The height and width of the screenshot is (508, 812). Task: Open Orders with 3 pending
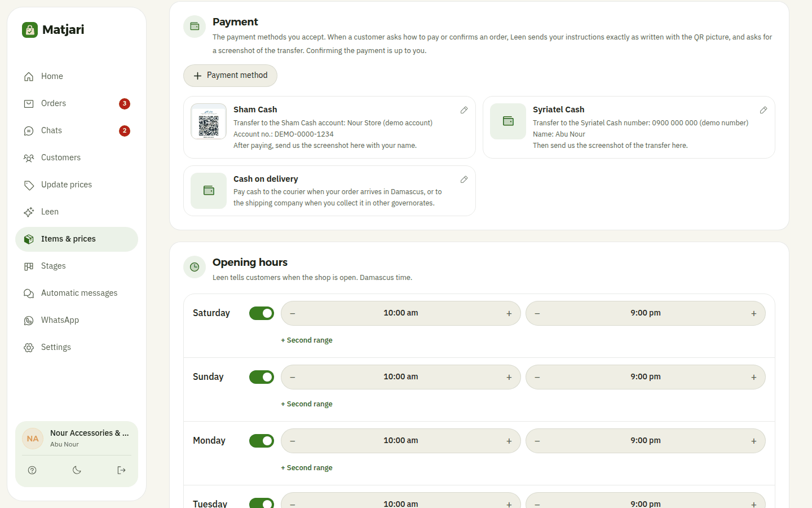click(77, 103)
